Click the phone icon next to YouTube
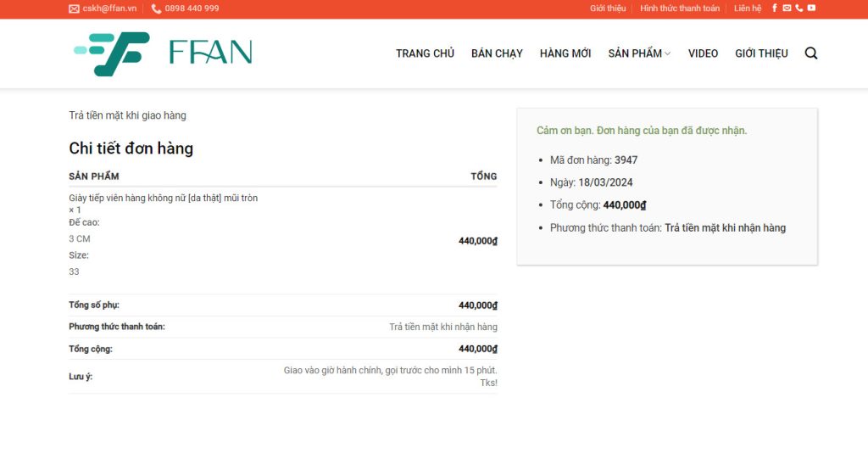The height and width of the screenshot is (459, 868). point(798,8)
